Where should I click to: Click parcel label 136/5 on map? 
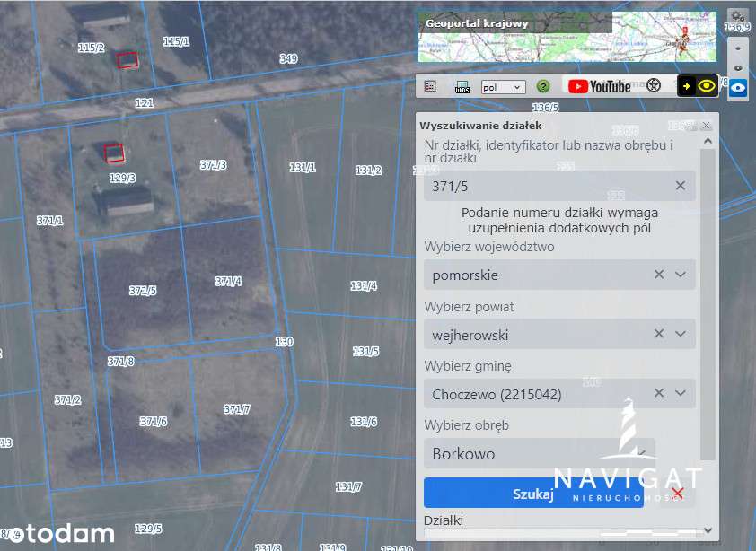[545, 107]
